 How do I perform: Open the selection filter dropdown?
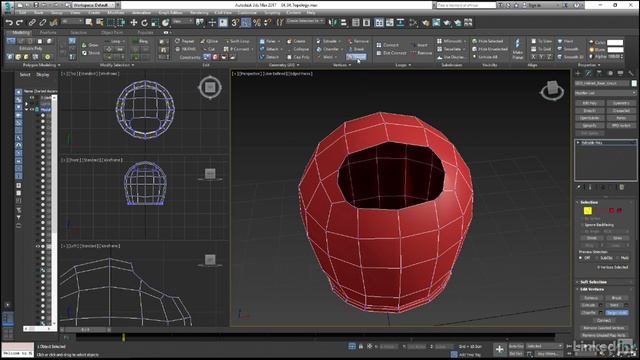click(x=72, y=22)
